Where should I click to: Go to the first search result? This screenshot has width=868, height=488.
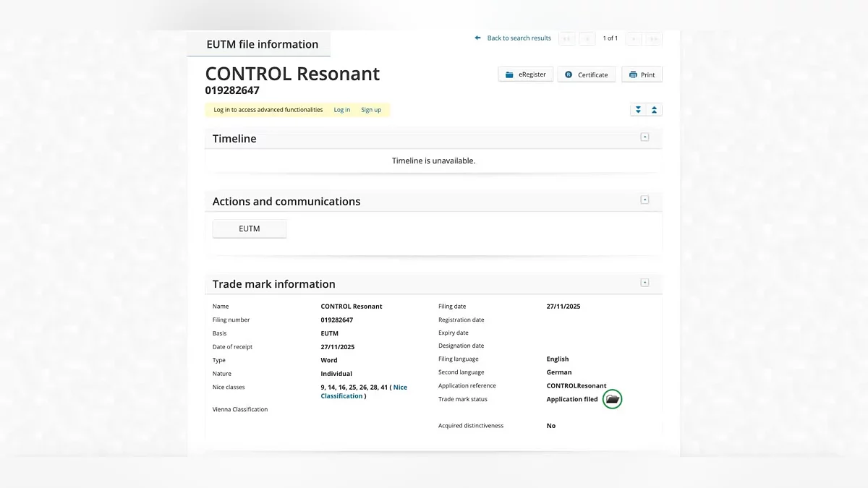click(x=567, y=38)
